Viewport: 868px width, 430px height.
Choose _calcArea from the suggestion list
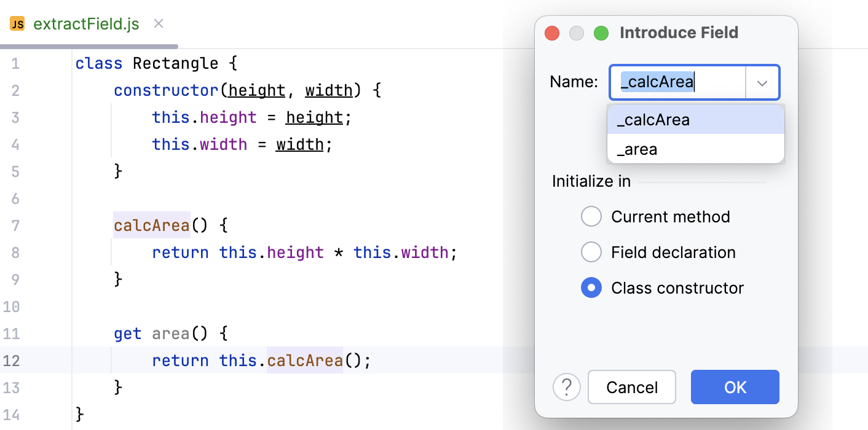tap(653, 120)
